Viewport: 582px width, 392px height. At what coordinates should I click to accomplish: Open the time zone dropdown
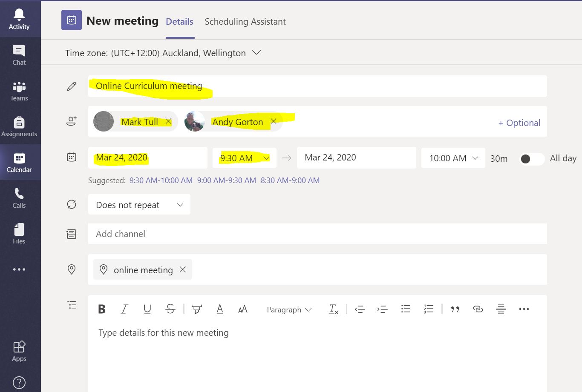[x=256, y=53]
